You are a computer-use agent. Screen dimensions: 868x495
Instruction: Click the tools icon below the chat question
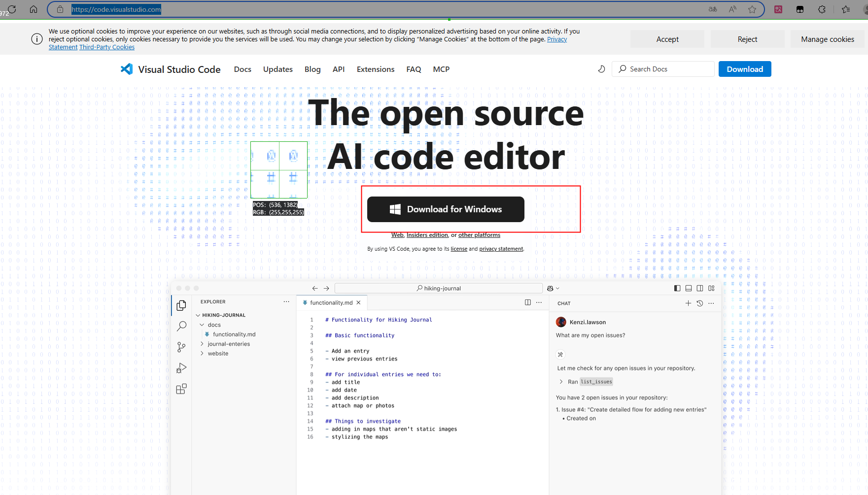pos(560,354)
